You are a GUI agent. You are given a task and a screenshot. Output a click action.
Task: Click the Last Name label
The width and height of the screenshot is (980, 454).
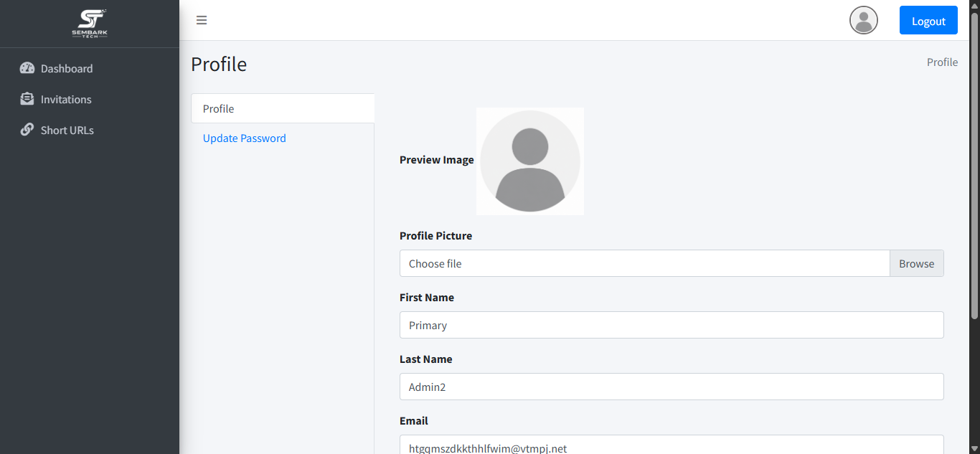click(426, 359)
